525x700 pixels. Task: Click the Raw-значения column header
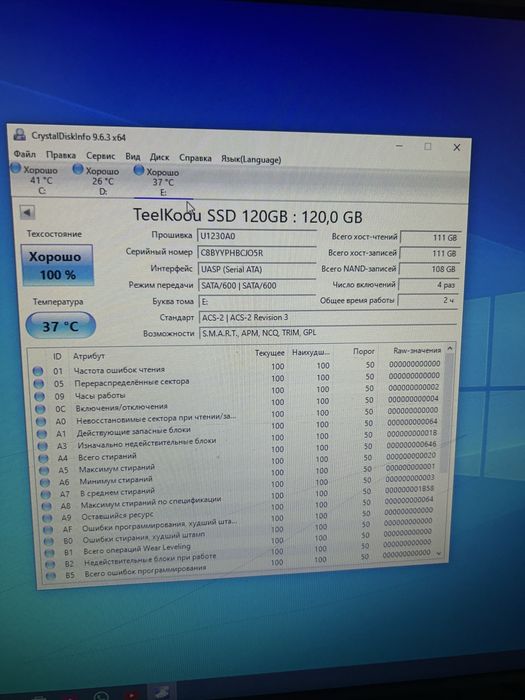point(417,350)
